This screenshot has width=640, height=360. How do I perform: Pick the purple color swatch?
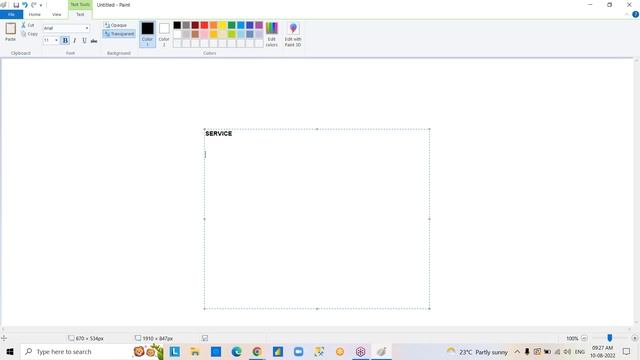point(259,25)
